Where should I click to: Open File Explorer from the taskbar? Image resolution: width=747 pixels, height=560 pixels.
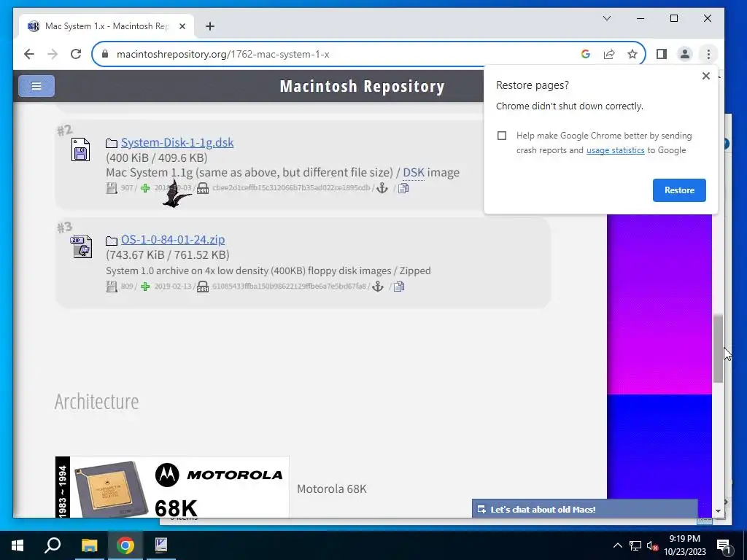tap(89, 545)
